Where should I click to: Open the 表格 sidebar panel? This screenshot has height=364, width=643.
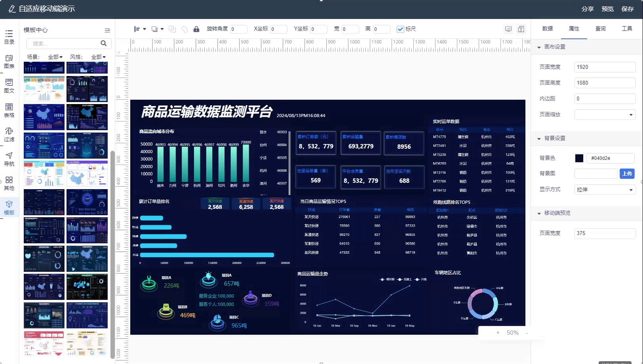[9, 110]
